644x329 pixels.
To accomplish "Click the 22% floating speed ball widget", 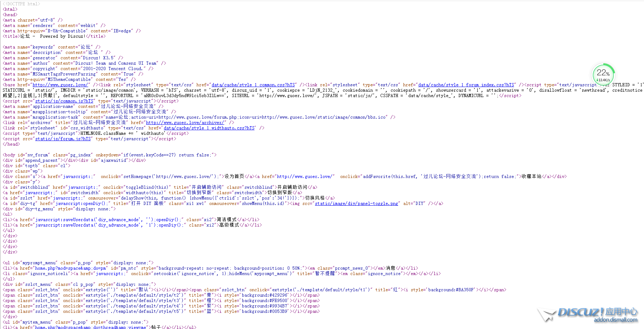I will point(603,75).
